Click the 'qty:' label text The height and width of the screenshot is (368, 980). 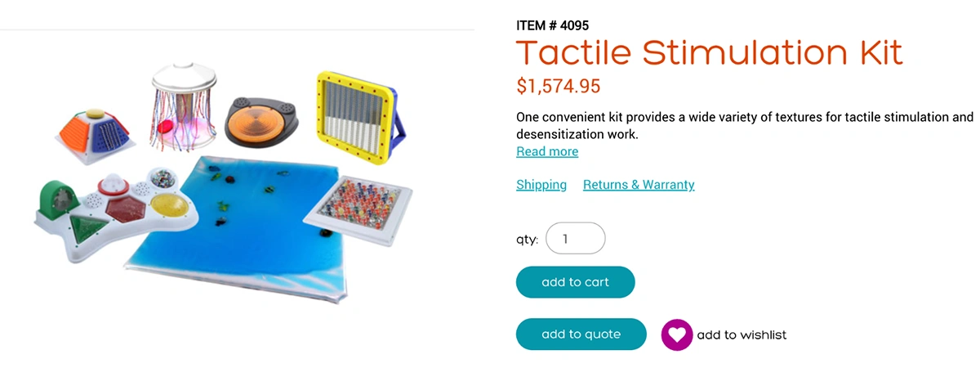click(x=527, y=240)
